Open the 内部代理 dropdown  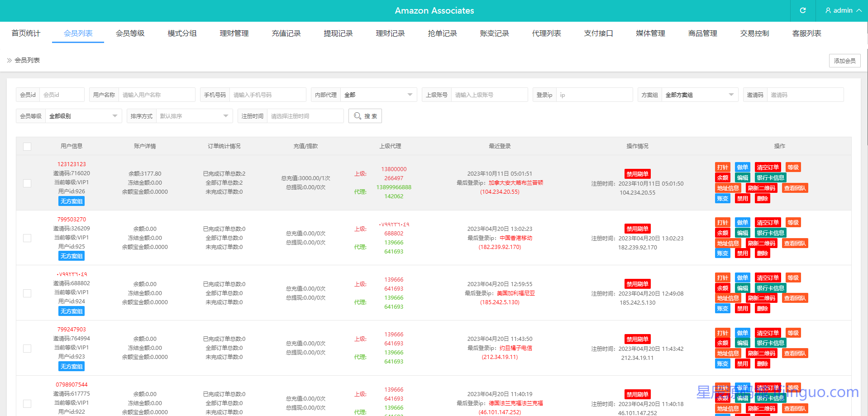point(378,95)
